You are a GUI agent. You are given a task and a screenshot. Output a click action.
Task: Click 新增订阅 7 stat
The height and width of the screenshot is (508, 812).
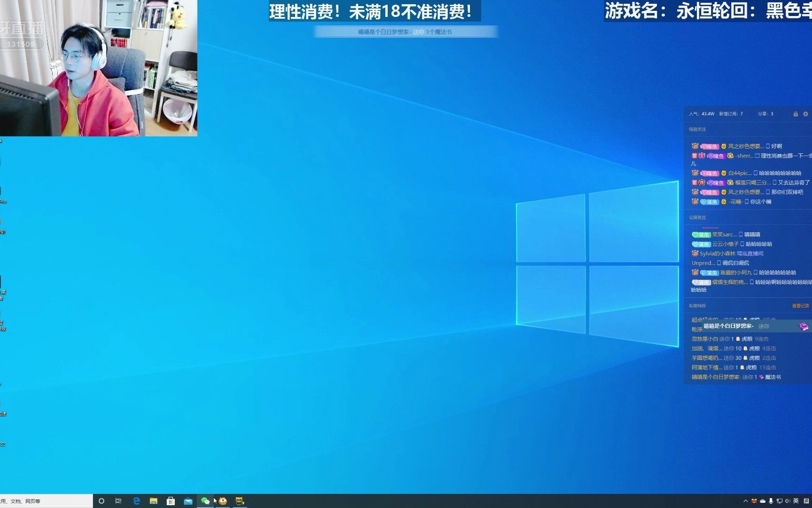pos(731,114)
